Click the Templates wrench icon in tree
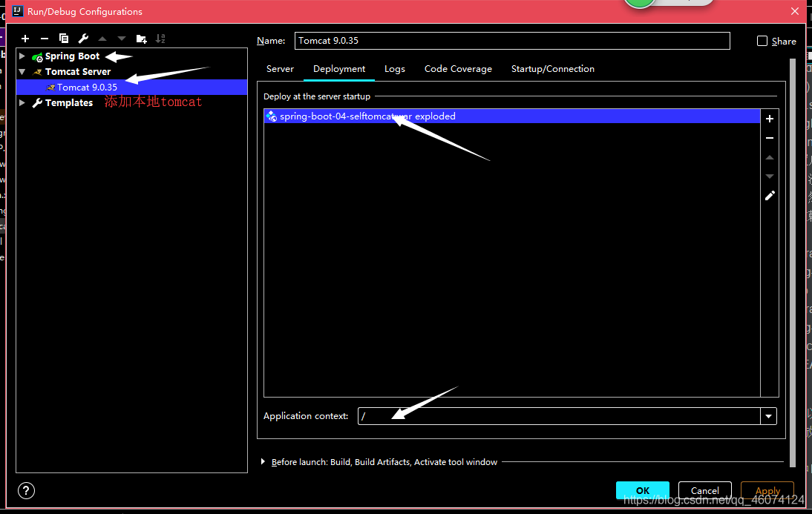The width and height of the screenshot is (812, 514). (x=37, y=103)
